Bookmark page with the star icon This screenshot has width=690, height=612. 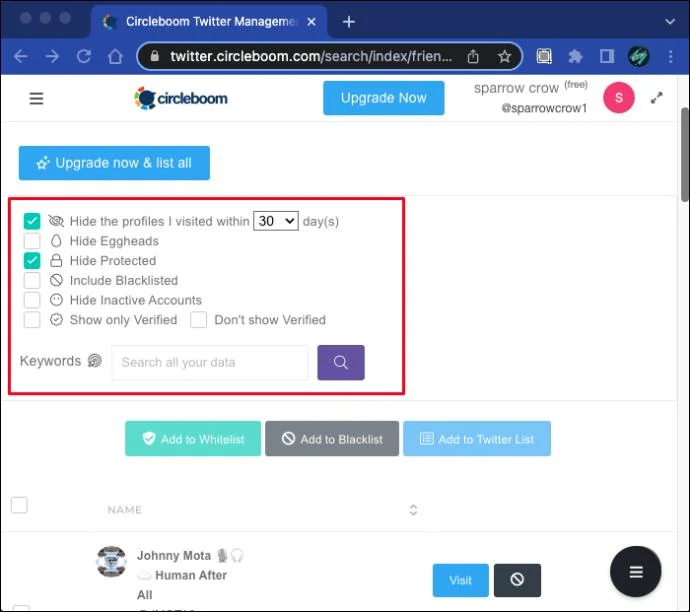pos(504,56)
